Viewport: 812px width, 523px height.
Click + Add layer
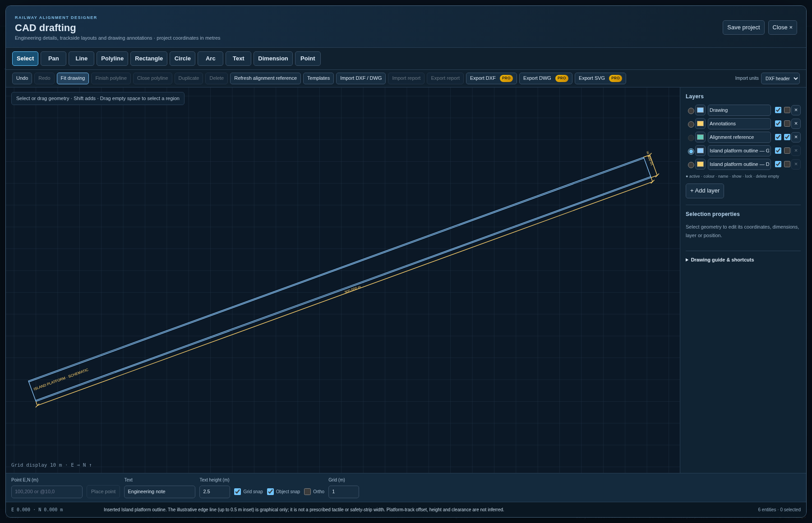click(x=705, y=191)
